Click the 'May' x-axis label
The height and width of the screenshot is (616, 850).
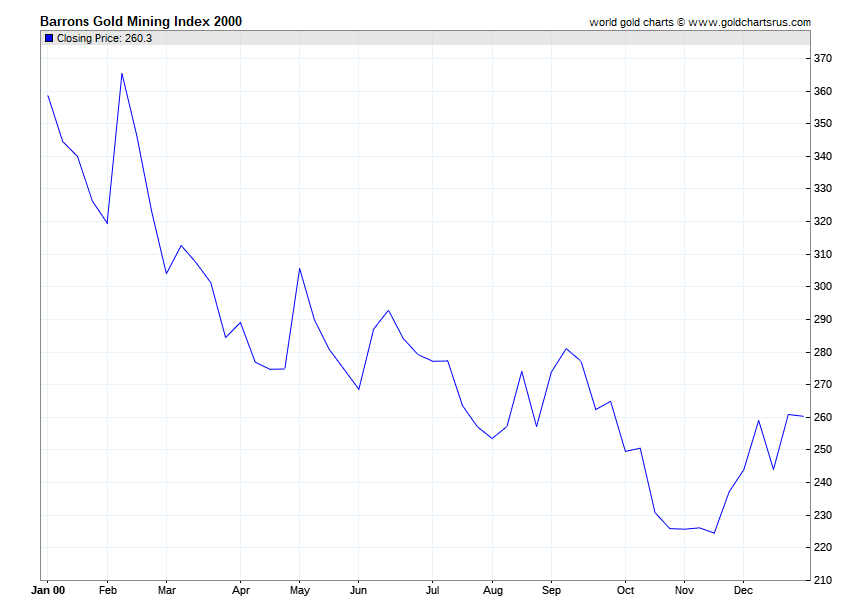pos(300,591)
